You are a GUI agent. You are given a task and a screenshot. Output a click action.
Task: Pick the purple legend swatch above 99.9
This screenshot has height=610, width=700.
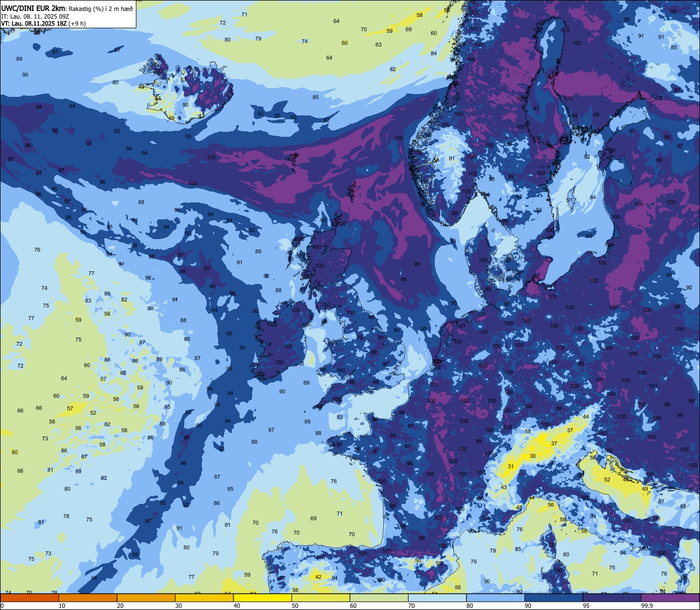670,597
